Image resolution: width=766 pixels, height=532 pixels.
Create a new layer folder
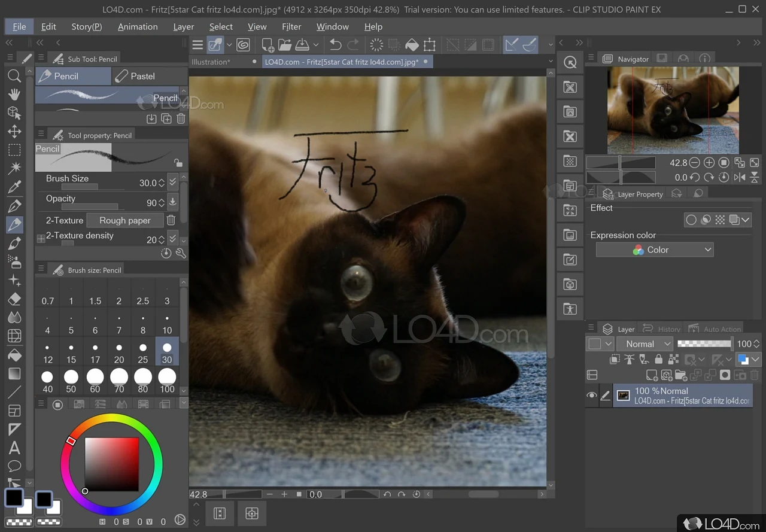point(681,375)
